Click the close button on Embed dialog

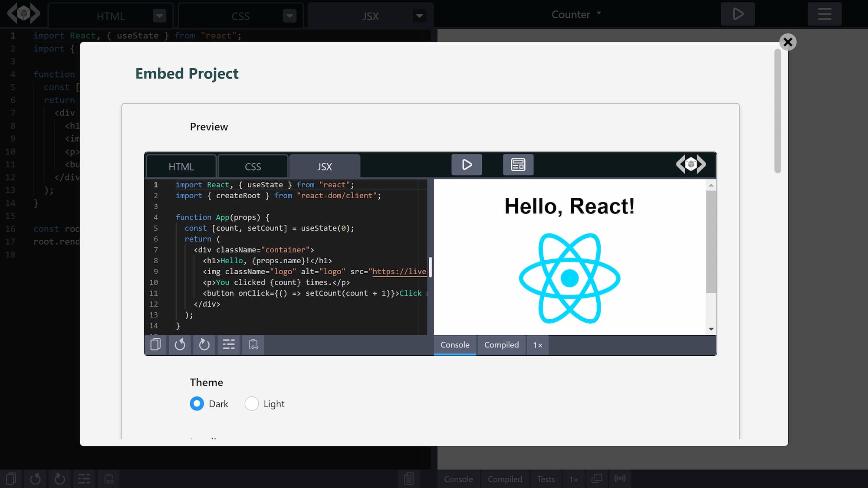(x=787, y=42)
